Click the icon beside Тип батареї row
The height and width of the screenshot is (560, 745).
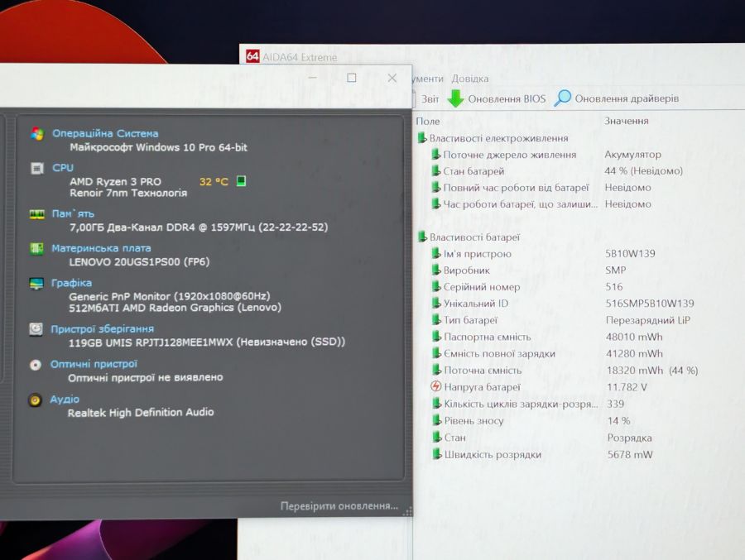tap(435, 319)
